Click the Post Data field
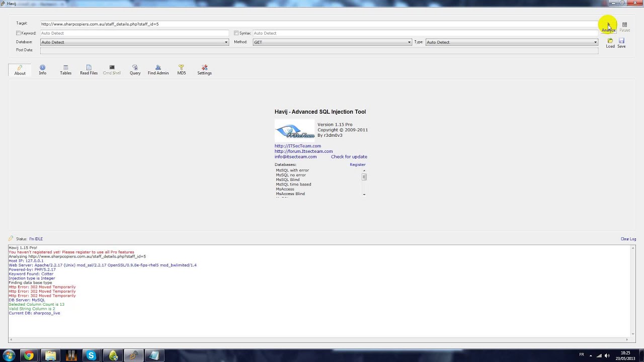The width and height of the screenshot is (644, 362). pos(319,50)
